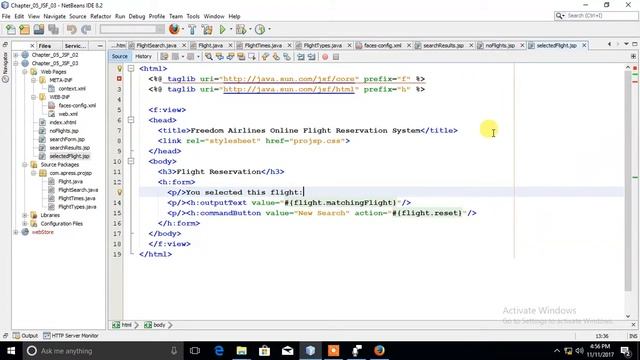The image size is (640, 360).
Task: Click the Last Edit icon in editor toolbar
Action: point(164,57)
